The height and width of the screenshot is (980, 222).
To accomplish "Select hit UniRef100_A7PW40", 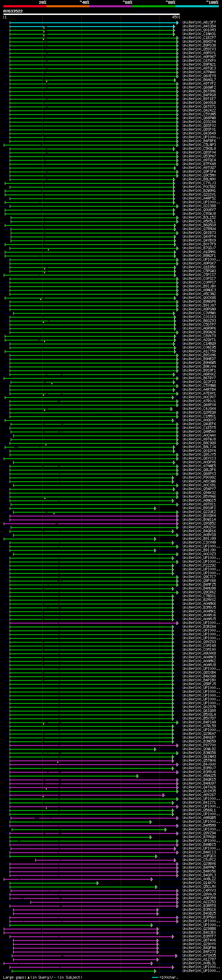I will click(x=199, y=72).
